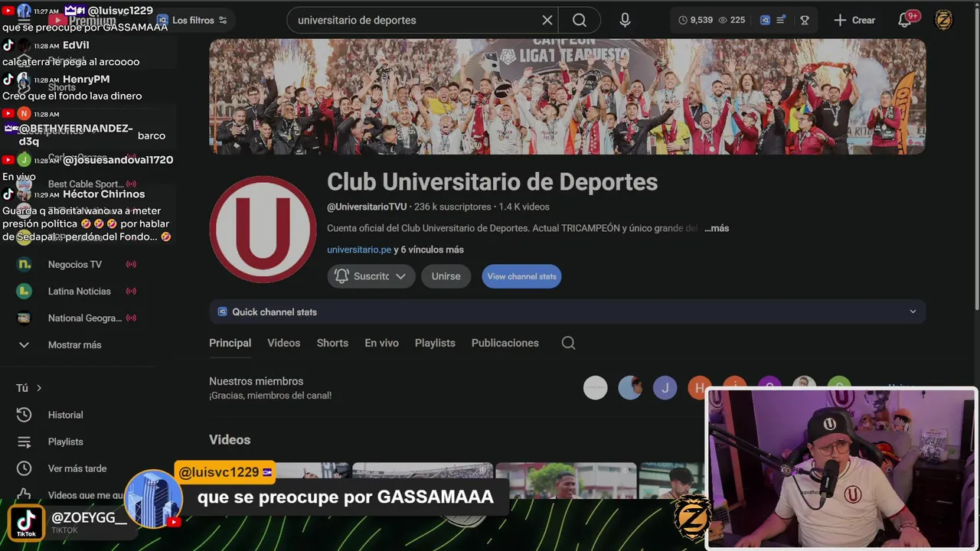This screenshot has height=551, width=980.
Task: Open Negocios TV subscription
Action: pyautogui.click(x=77, y=264)
